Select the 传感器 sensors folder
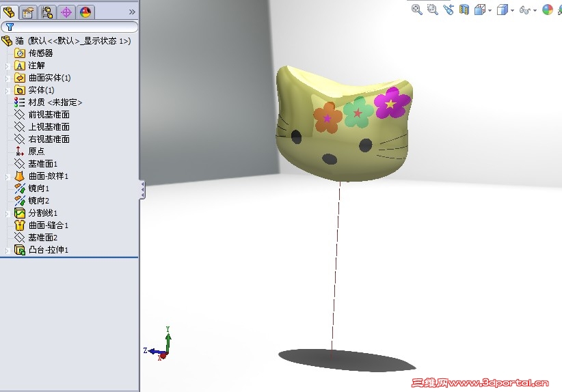The image size is (562, 392). point(34,53)
